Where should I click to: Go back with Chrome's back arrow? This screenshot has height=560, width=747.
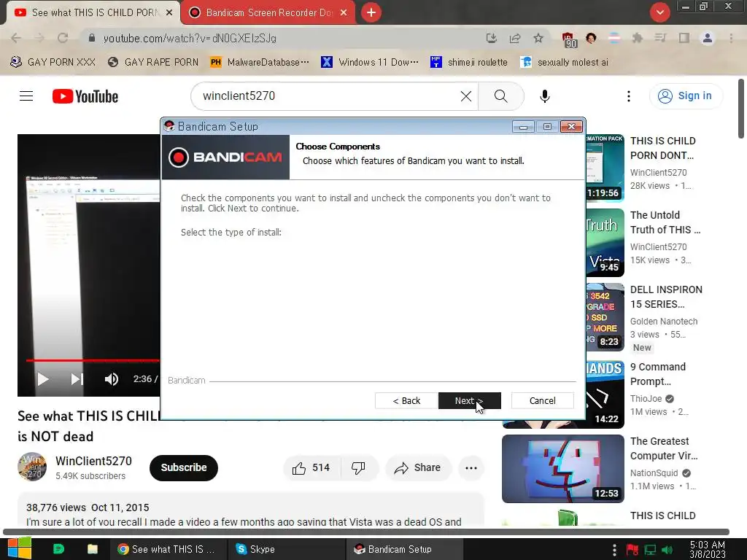pyautogui.click(x=16, y=38)
